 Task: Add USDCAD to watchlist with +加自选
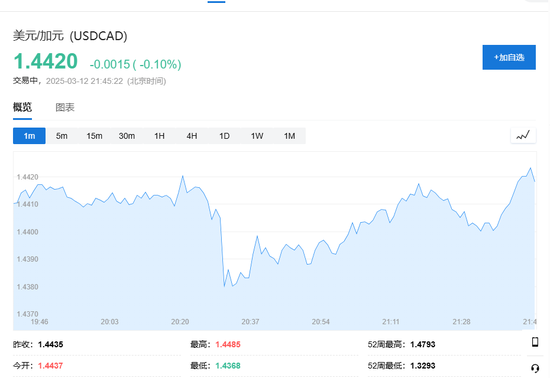pyautogui.click(x=509, y=57)
